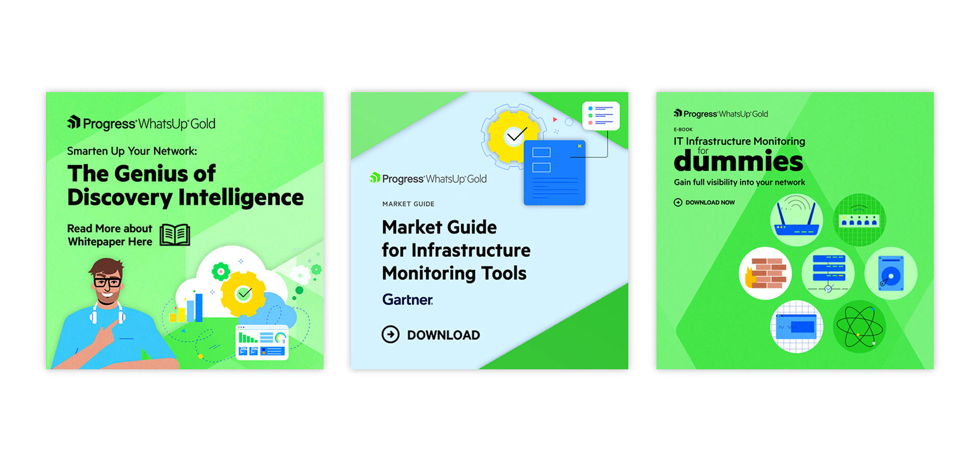980x461 pixels.
Task: Click the 'MARKET GUIDE' small label
Action: tap(408, 204)
